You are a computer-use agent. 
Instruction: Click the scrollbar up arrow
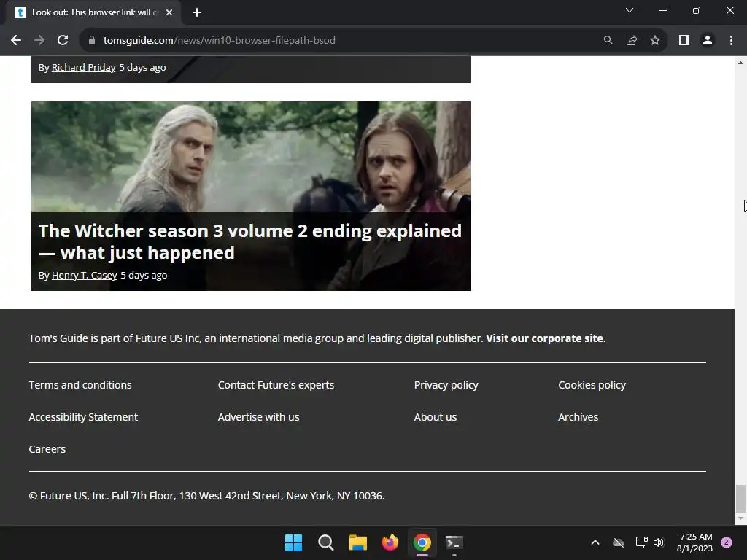tap(740, 63)
